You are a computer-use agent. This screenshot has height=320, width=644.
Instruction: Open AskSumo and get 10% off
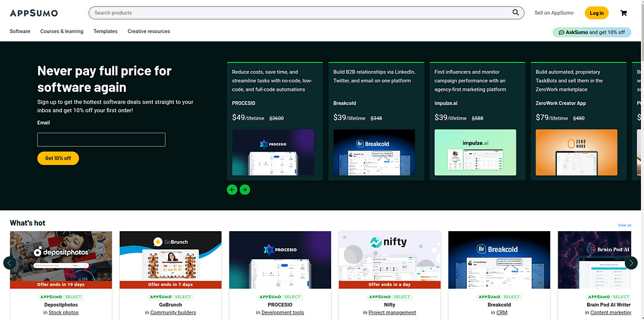592,32
